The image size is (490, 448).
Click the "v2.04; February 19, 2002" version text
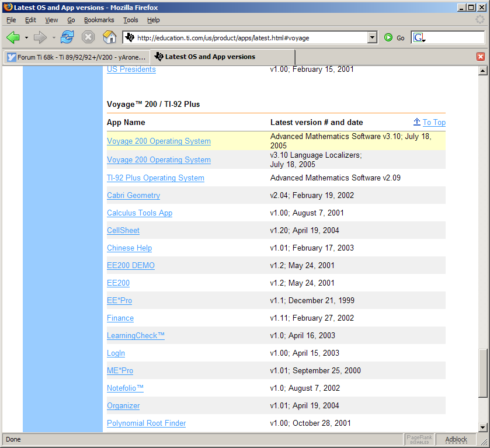(312, 196)
